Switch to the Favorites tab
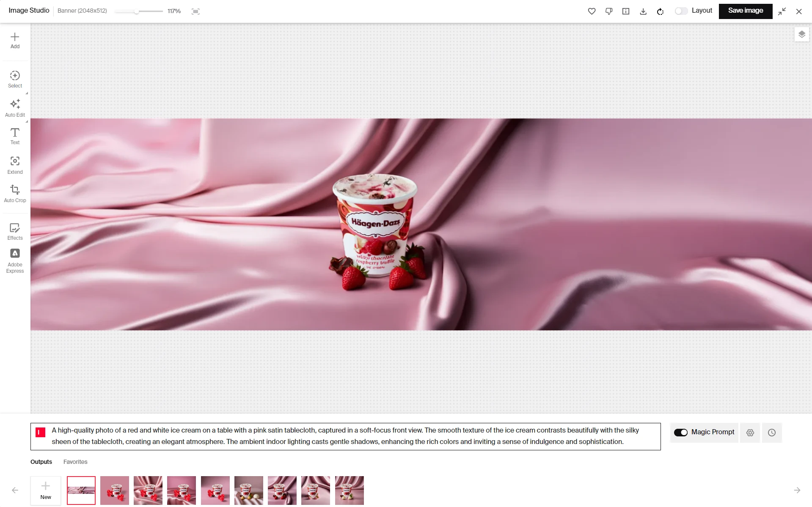The height and width of the screenshot is (507, 812). point(75,462)
